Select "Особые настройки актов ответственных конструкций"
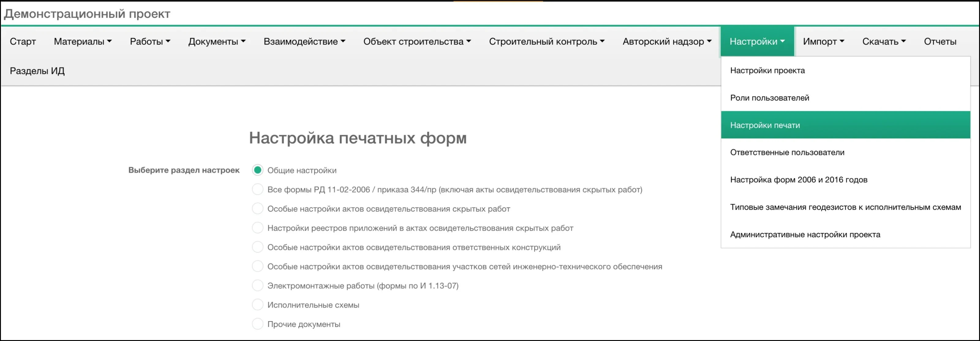The width and height of the screenshot is (980, 341). [258, 247]
